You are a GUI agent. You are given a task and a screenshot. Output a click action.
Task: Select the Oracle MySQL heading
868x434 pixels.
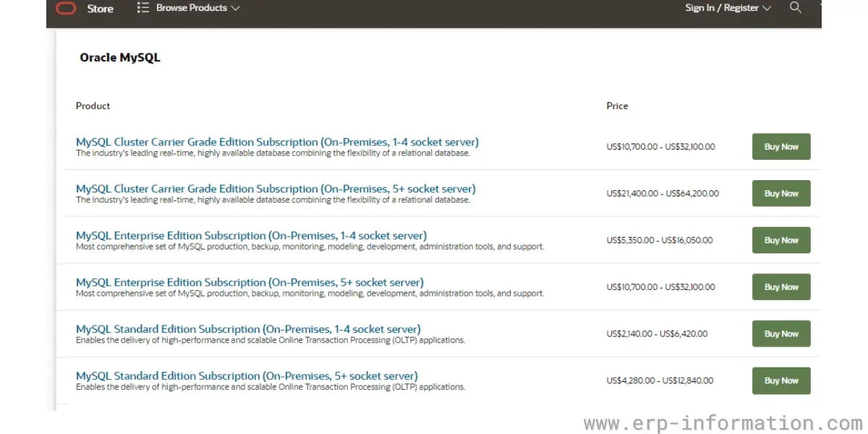pyautogui.click(x=120, y=58)
